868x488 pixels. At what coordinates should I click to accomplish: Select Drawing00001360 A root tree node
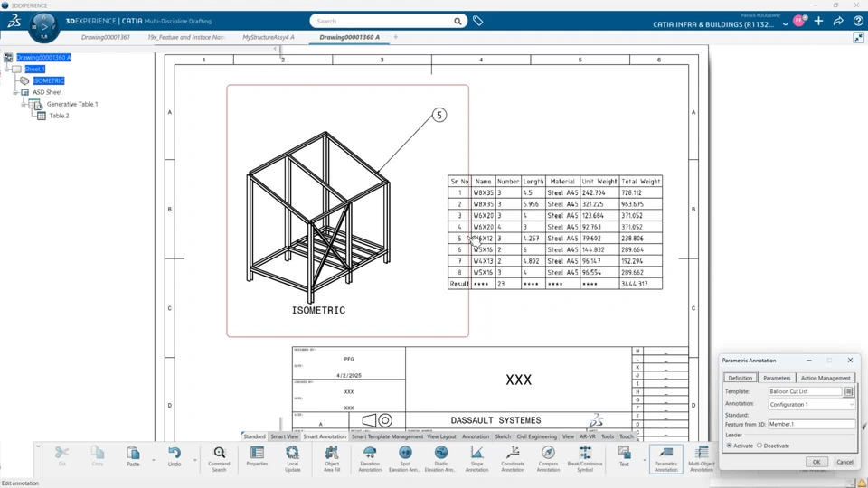click(43, 58)
